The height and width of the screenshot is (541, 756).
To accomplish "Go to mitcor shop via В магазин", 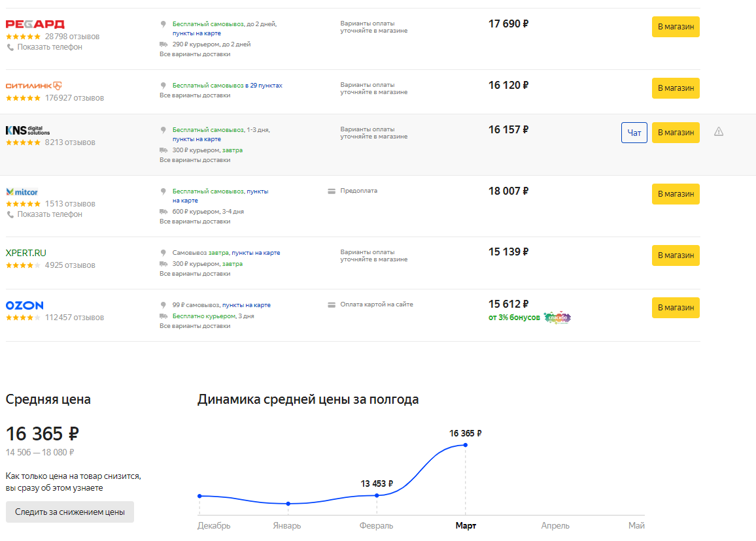I will click(x=676, y=194).
